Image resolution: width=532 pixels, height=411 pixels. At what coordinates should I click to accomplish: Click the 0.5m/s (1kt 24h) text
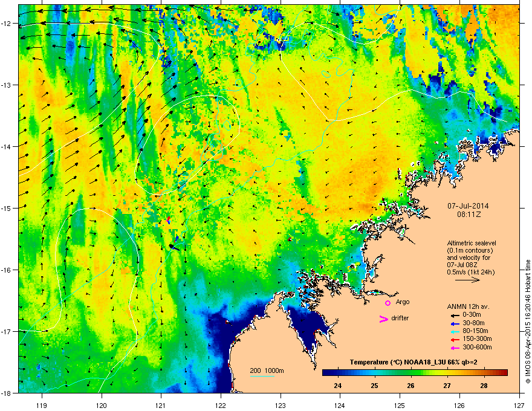(x=470, y=272)
